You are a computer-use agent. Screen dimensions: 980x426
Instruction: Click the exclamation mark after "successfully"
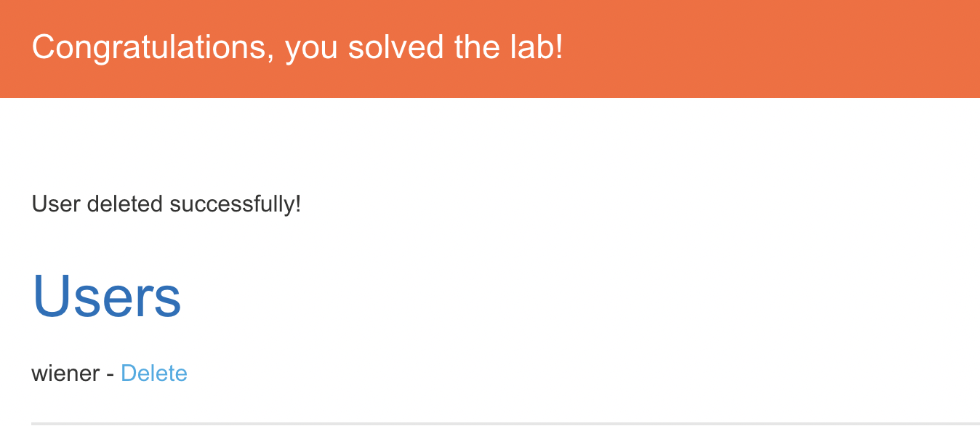pyautogui.click(x=298, y=204)
